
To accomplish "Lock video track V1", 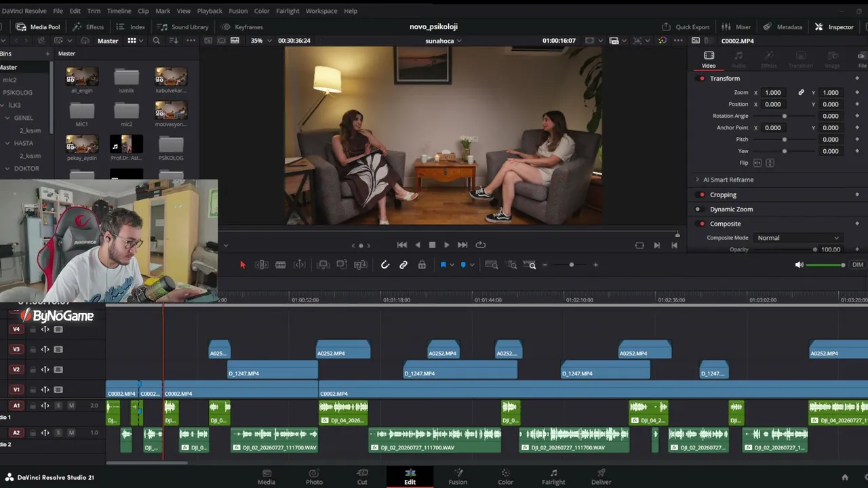I will tap(33, 390).
